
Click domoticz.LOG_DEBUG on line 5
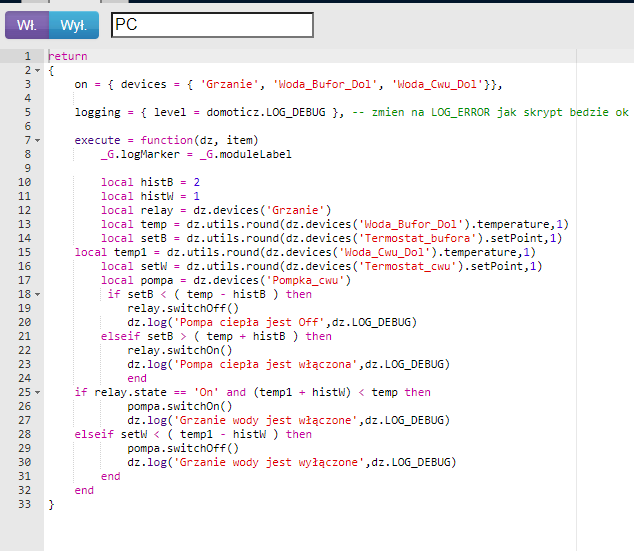[266, 112]
